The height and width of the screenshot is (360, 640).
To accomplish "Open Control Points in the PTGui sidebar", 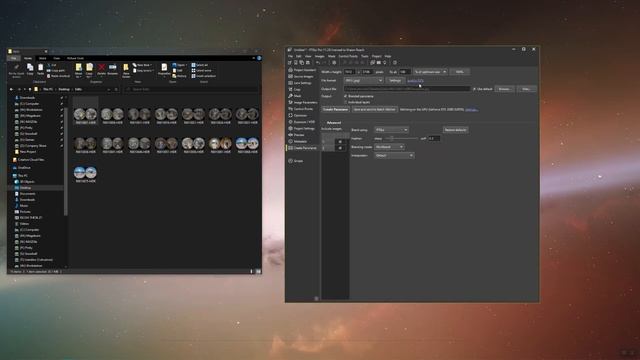I will point(301,109).
